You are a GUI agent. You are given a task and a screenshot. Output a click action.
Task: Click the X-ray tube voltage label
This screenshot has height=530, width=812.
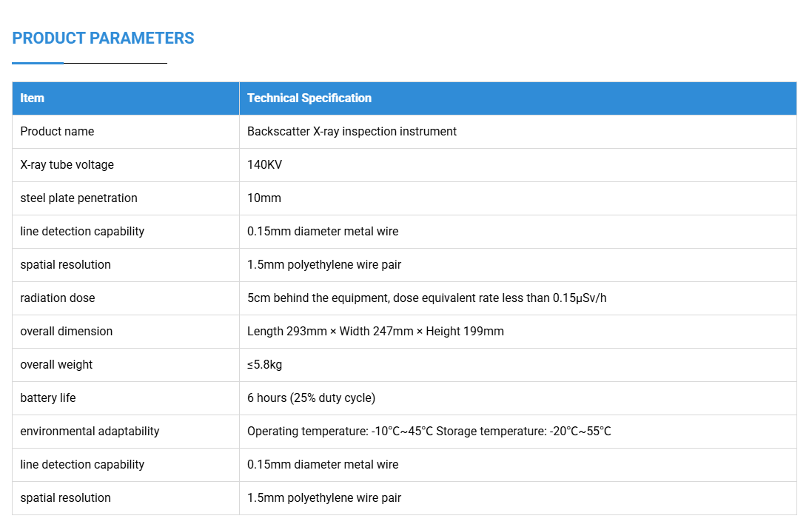tap(67, 165)
